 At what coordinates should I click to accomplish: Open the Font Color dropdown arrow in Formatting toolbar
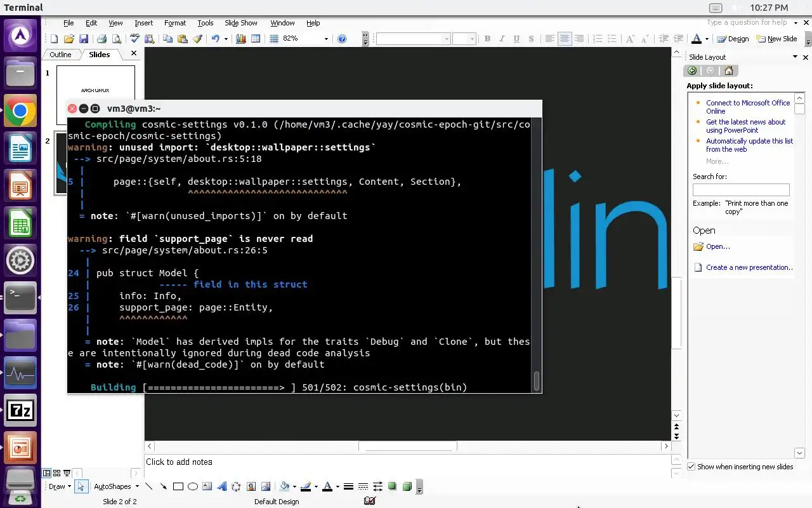pyautogui.click(x=707, y=39)
